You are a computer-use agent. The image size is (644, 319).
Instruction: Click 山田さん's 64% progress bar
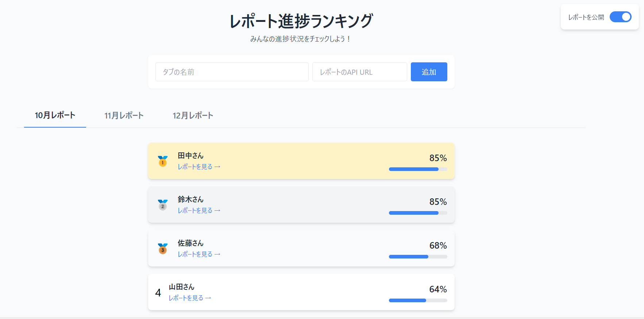pos(418,300)
